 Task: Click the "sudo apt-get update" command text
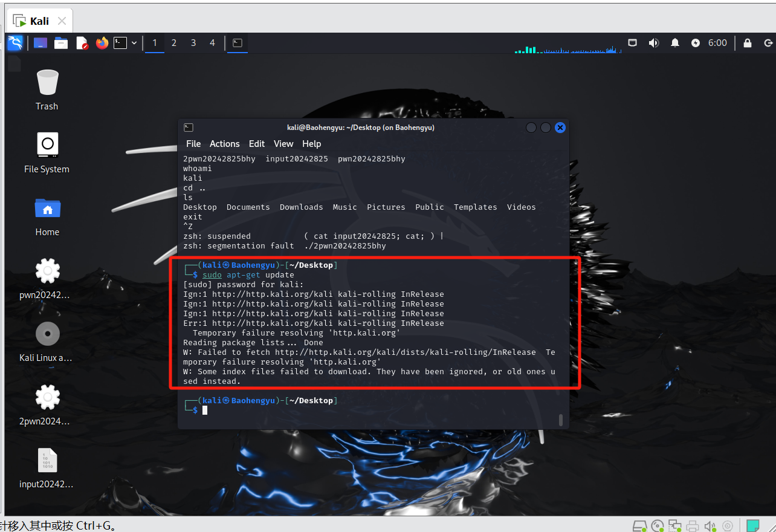click(x=248, y=275)
